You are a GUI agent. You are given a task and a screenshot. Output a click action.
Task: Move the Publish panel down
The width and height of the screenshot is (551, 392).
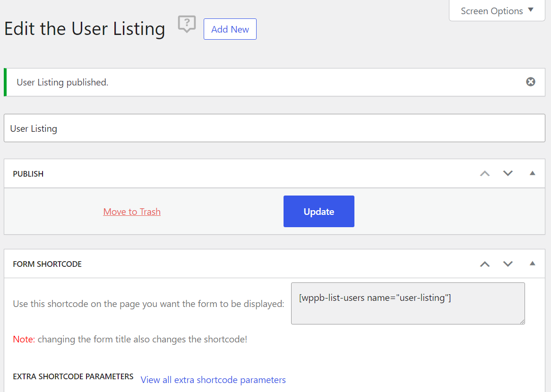coord(508,173)
